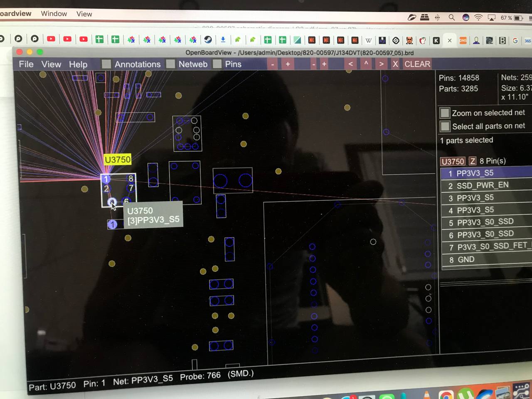Viewport: 532px width, 399px height.
Task: Switch to the Steam browser tab
Action: (x=208, y=39)
